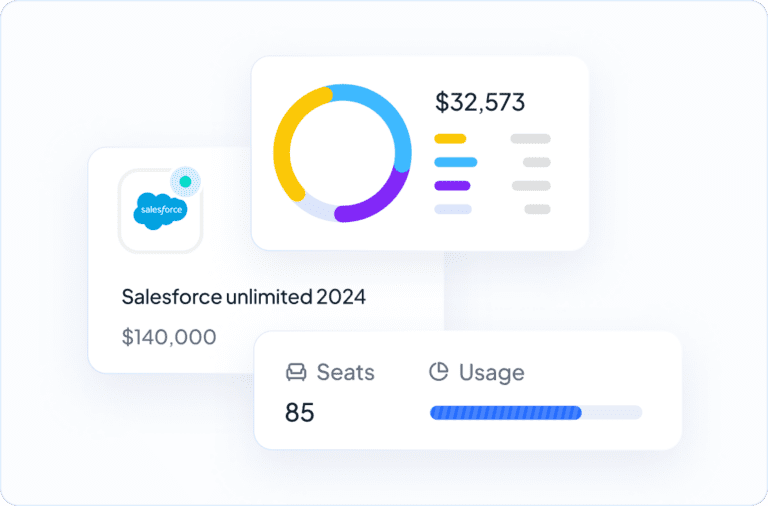Open Salesforce unlimited 2024 contract title
Screen dimensions: 768x506
[x=243, y=297]
